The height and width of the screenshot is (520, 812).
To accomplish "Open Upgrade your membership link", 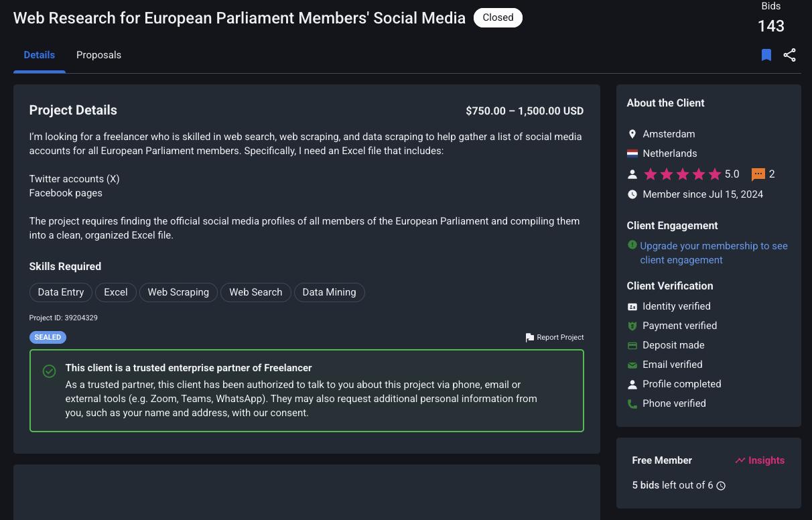I will coord(714,253).
